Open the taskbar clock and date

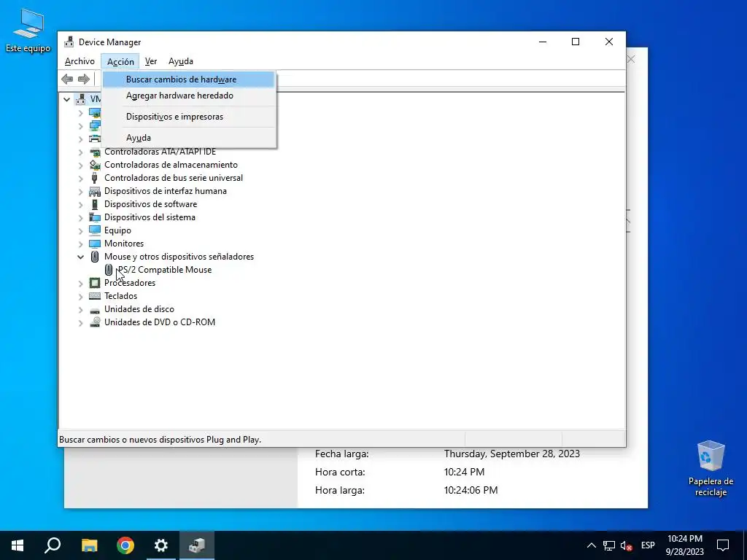[x=684, y=545]
